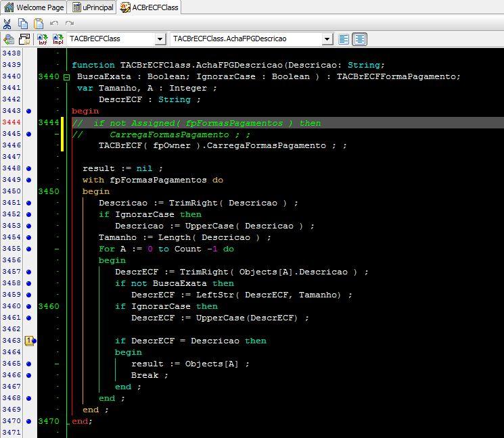Viewport: 504px width, 438px height.
Task: Click the TACBrECFClass.AchaFPGDescricao method combo field
Action: point(252,39)
